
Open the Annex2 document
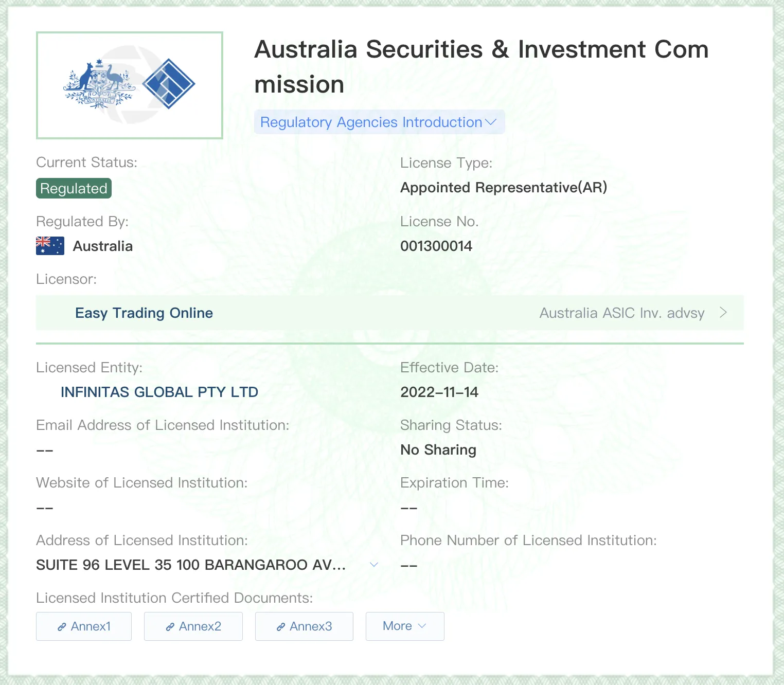[x=193, y=626]
